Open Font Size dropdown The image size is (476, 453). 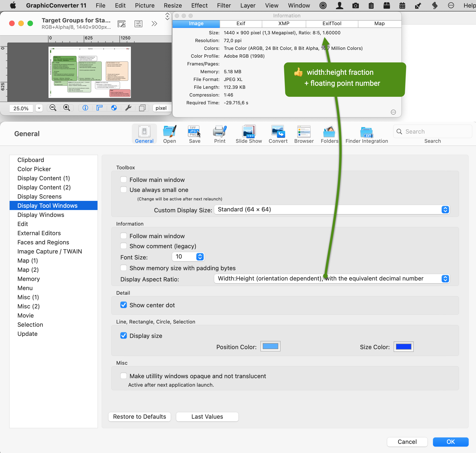[188, 257]
